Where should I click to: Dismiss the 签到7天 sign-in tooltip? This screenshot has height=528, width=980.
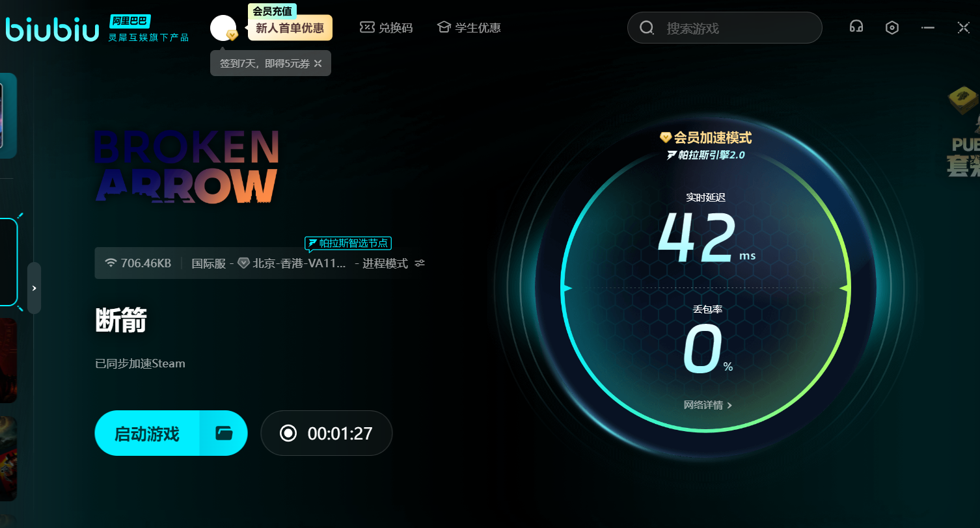tap(318, 63)
